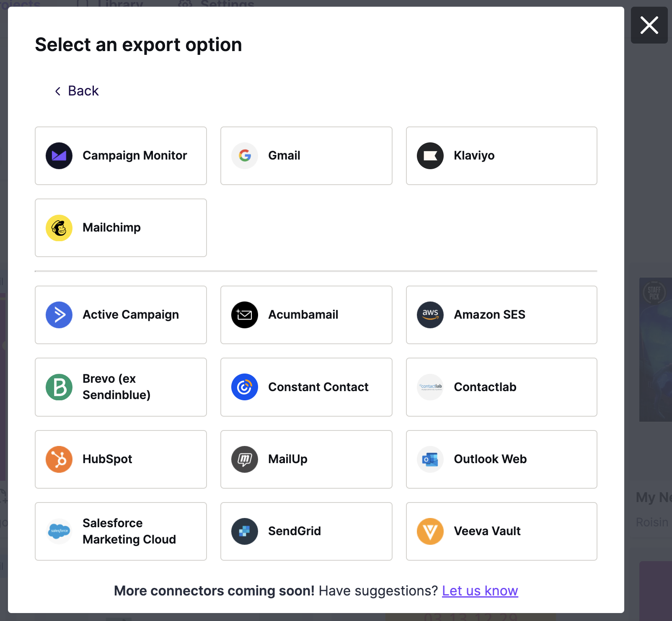Choose HubSpot export text
This screenshot has height=621, width=672.
[107, 459]
